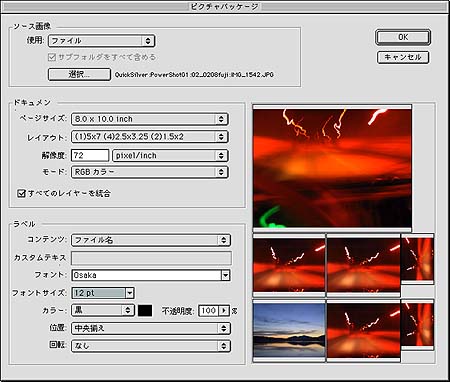Image resolution: width=450 pixels, height=382 pixels.
Task: Click the black label color swatch
Action: click(x=145, y=311)
